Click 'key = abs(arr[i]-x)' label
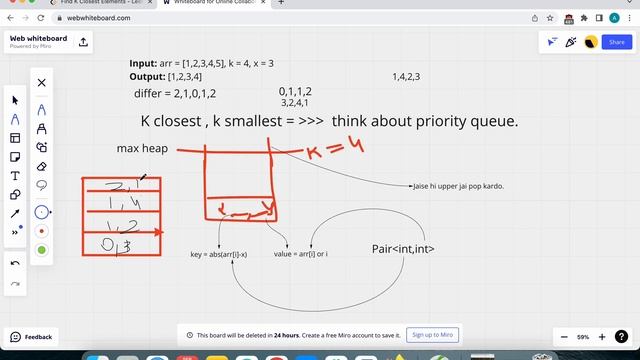 pos(218,254)
